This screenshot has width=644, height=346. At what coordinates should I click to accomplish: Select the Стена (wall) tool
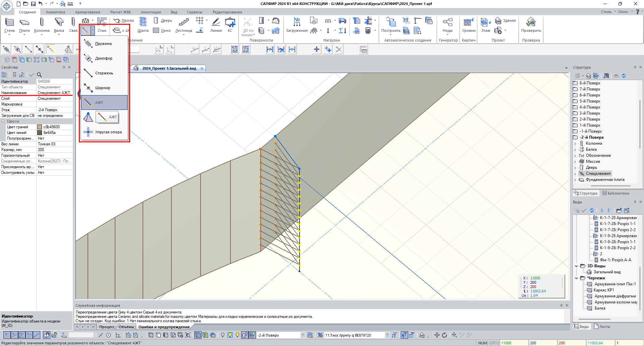[x=9, y=23]
